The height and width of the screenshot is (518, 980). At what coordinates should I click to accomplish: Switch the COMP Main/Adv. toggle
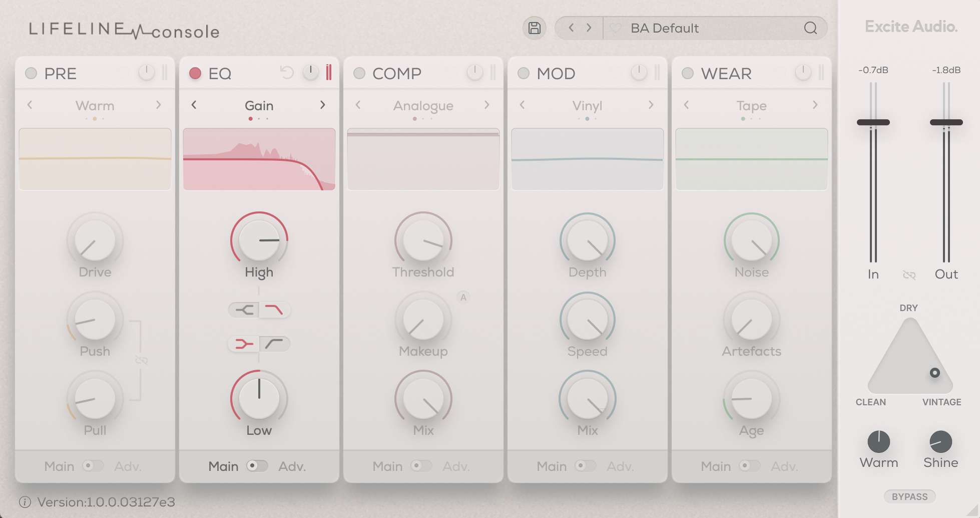(x=421, y=466)
